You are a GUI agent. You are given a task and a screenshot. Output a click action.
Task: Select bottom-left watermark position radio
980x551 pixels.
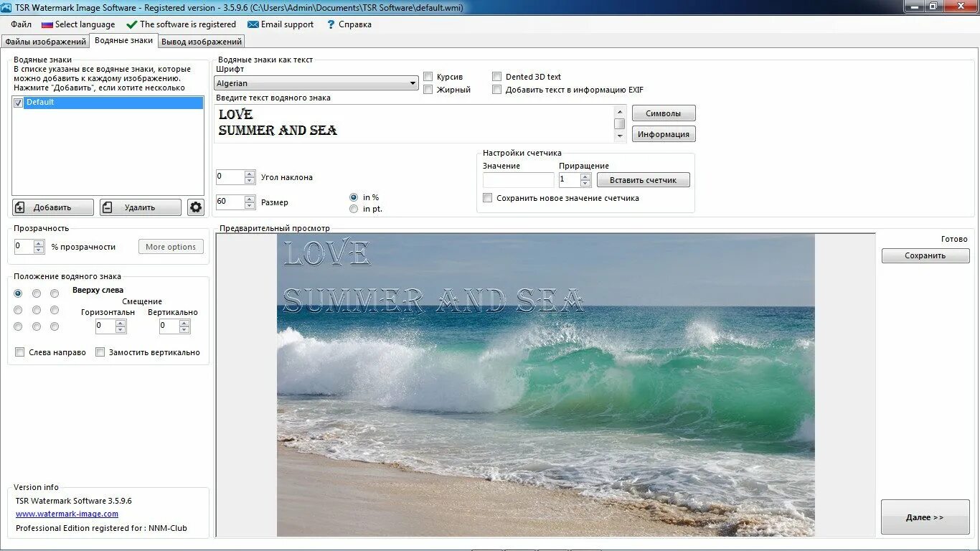(18, 326)
